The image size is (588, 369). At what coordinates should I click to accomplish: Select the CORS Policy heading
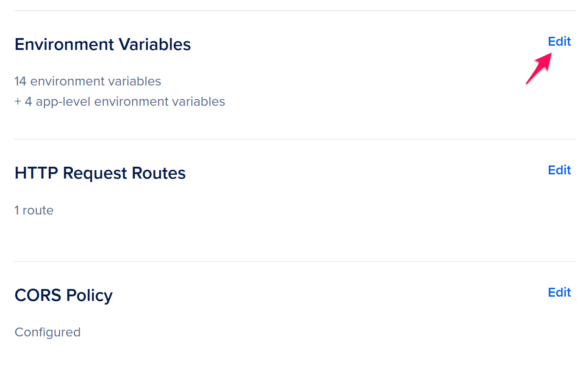tap(64, 295)
